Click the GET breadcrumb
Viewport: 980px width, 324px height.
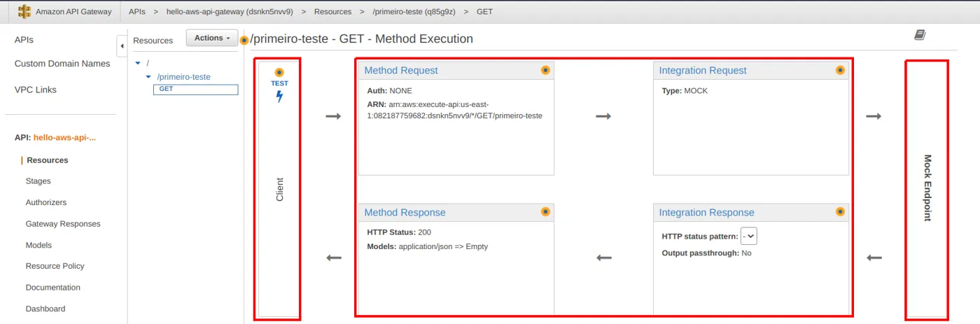484,12
